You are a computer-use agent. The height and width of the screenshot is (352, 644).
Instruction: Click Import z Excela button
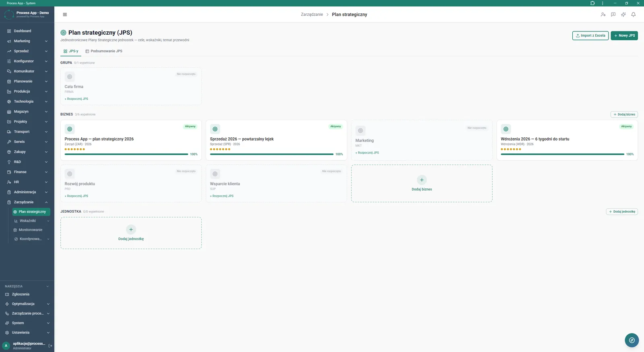point(590,35)
